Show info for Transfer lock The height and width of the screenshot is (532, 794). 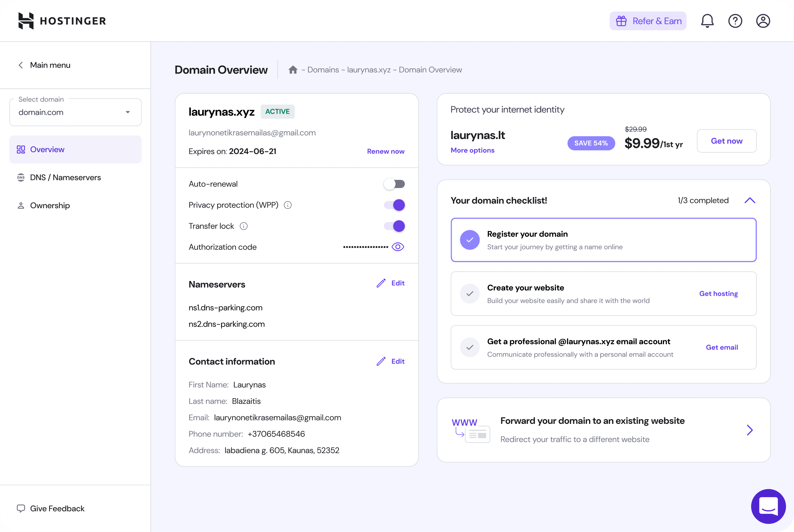[x=244, y=226]
